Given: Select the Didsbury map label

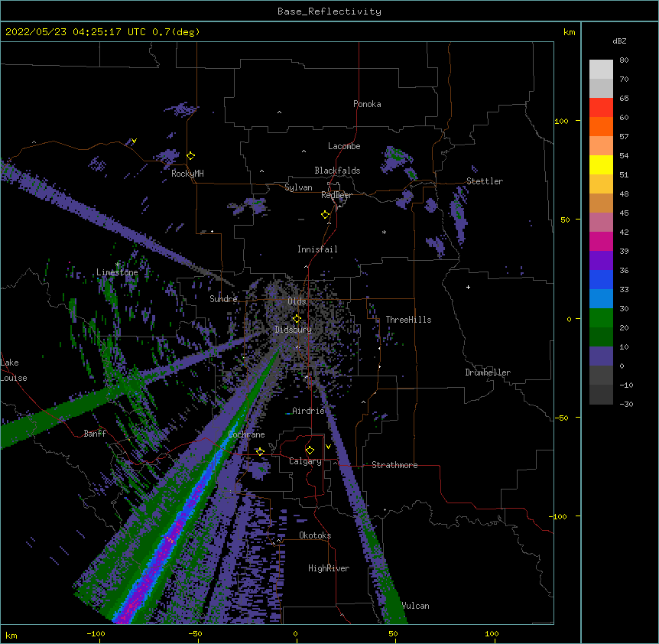Looking at the screenshot, I should pyautogui.click(x=294, y=330).
